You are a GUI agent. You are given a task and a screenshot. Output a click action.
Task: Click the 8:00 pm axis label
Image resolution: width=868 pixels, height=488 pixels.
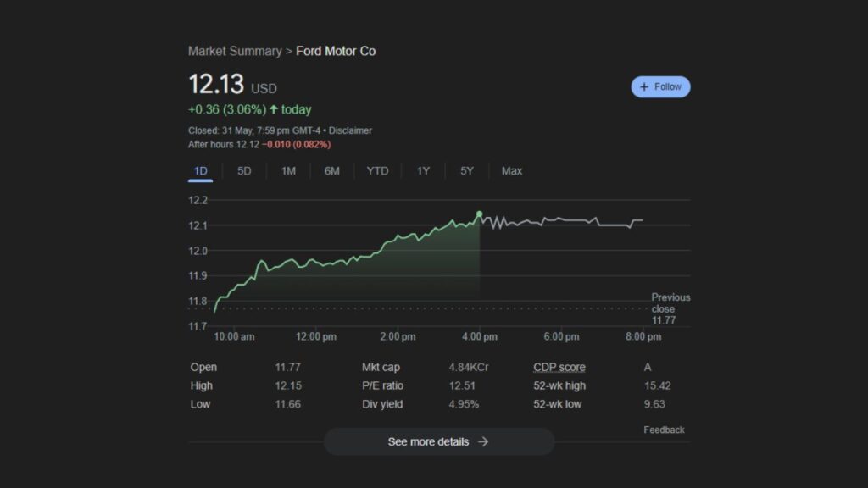(643, 336)
